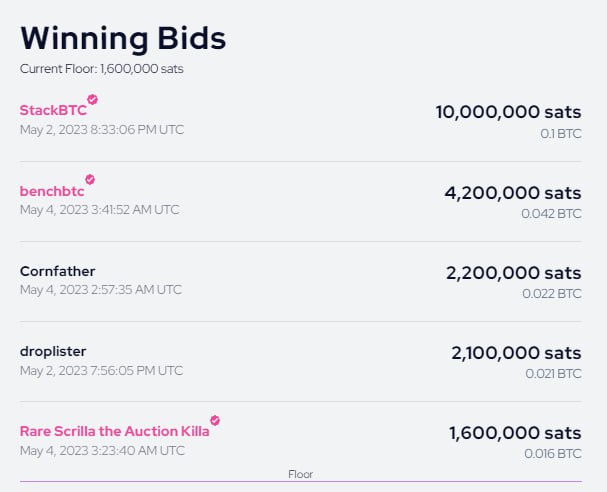Click the 10,000,000 sats bid amount

508,112
